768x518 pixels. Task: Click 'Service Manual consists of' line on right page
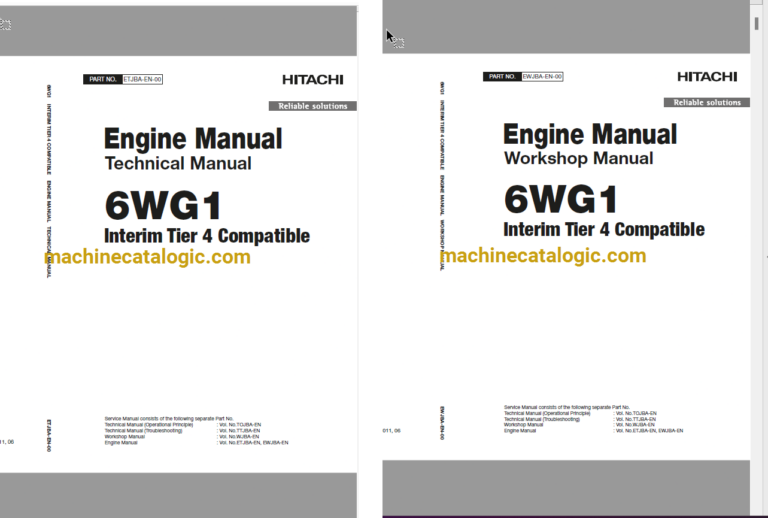click(567, 407)
